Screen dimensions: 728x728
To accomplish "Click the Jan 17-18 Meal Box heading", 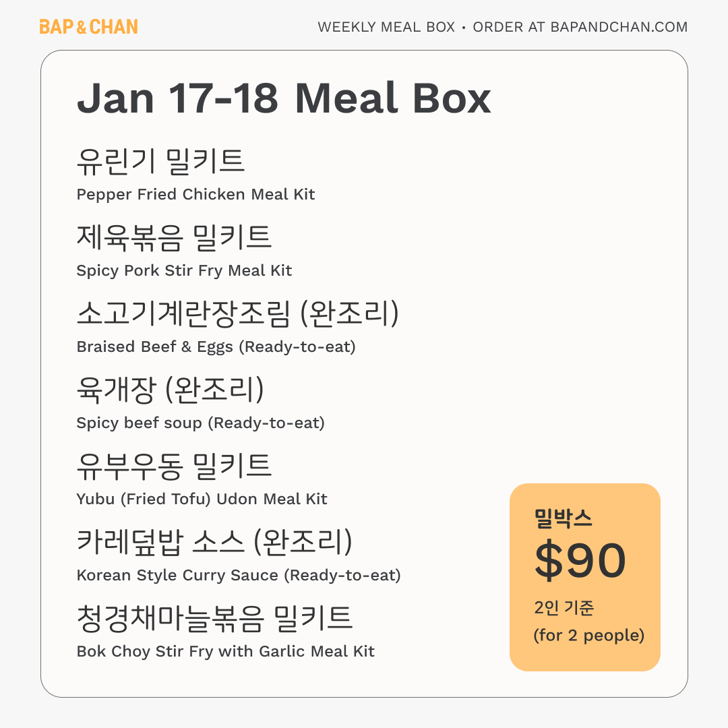I will [x=284, y=98].
